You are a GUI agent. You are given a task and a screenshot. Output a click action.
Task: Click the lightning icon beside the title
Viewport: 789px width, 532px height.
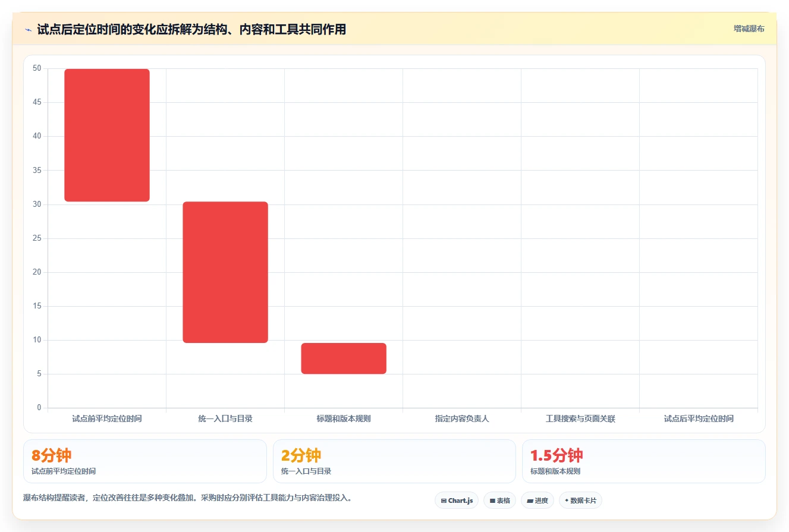coord(28,29)
